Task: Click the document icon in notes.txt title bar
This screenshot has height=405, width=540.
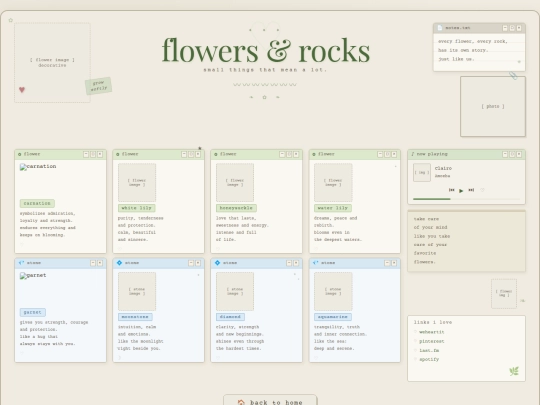Action: [x=440, y=28]
